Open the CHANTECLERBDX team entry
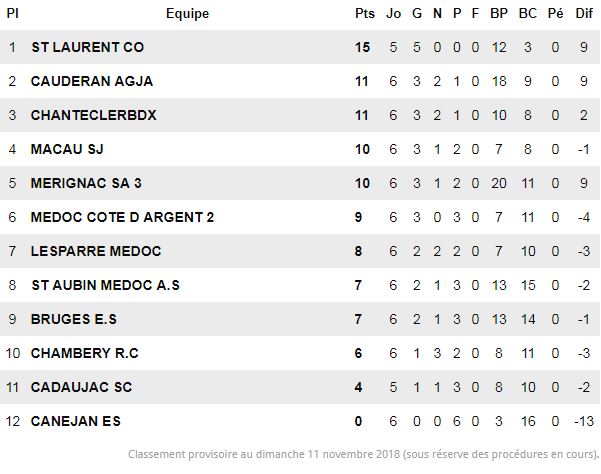Screen dimensions: 601x474 point(94,115)
